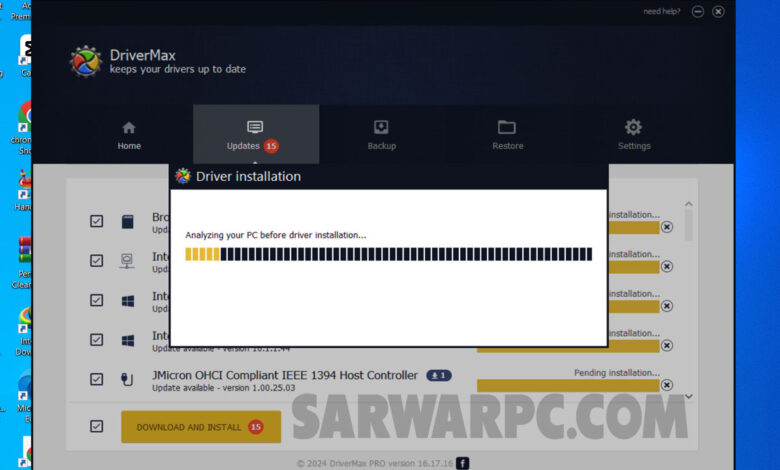Cancel the fourth pending installation
The height and width of the screenshot is (470, 780).
point(667,345)
